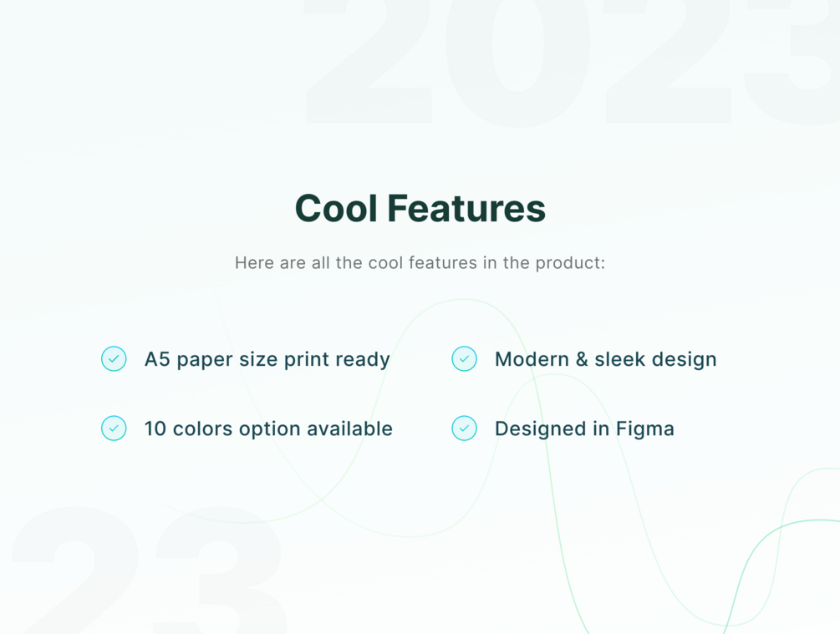Click the word "Figma" in the feature list

pyautogui.click(x=644, y=429)
